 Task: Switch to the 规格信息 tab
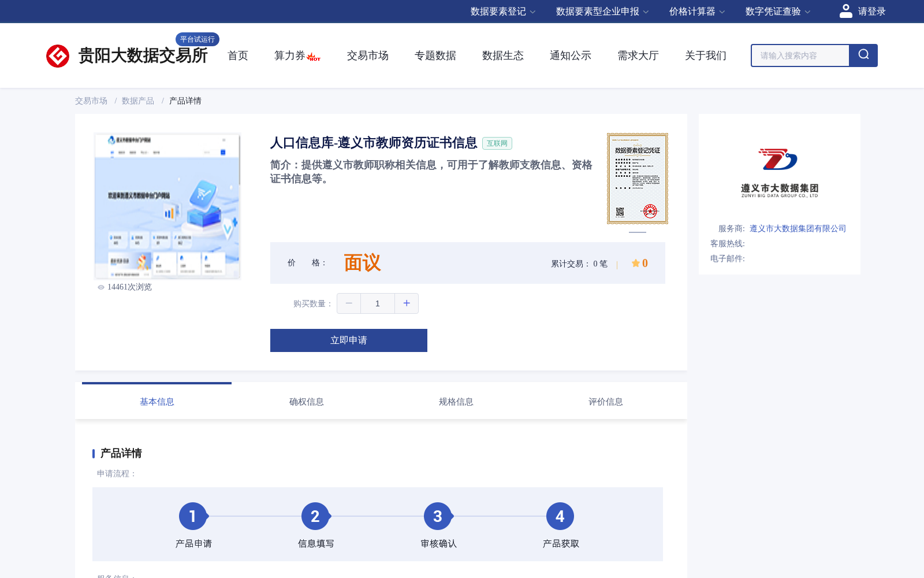tap(456, 402)
